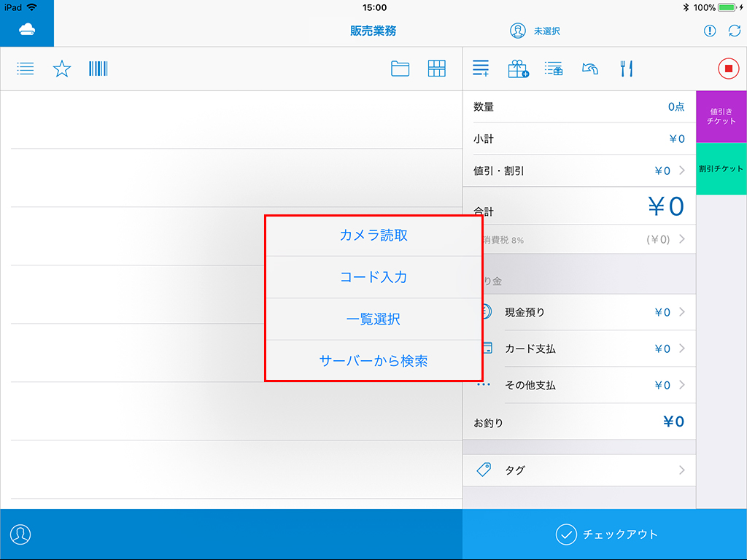Tap green 割引チケット button
Screen dimensions: 747x560
coord(721,168)
